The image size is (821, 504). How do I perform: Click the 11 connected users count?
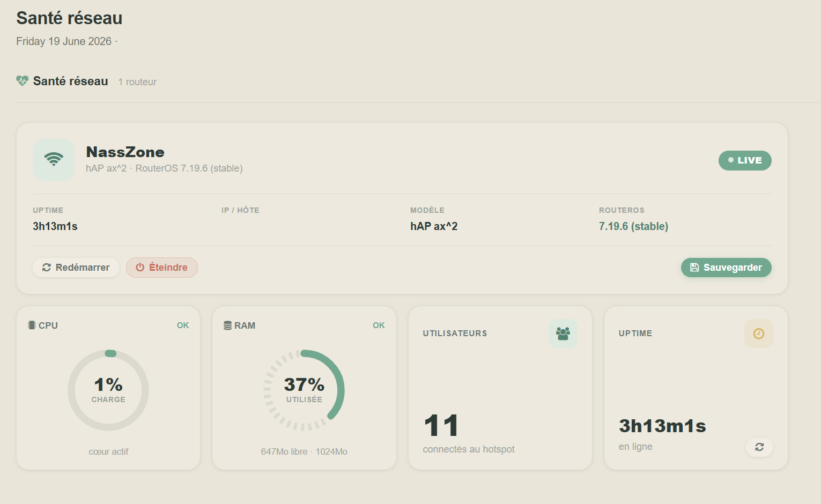(x=441, y=426)
